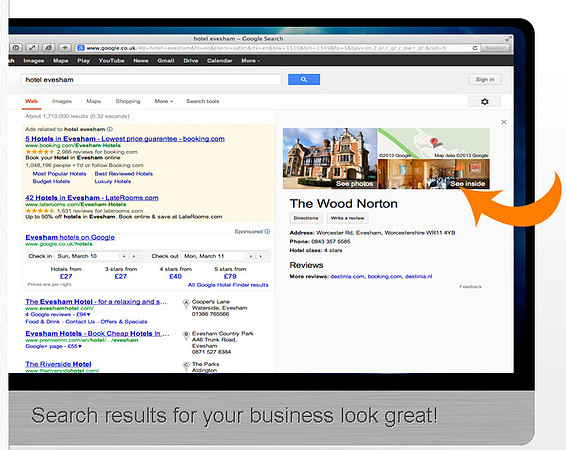This screenshot has width=566, height=450.
Task: Switch to the Images search tab
Action: 62,101
